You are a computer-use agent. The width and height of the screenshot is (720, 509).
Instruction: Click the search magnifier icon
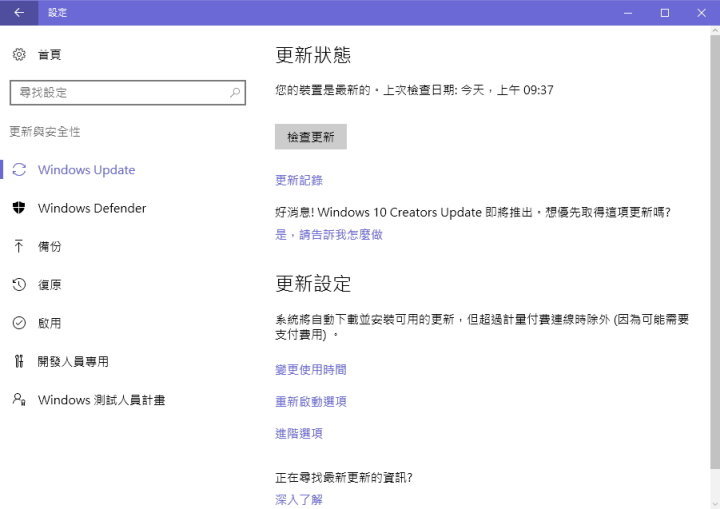pyautogui.click(x=235, y=93)
